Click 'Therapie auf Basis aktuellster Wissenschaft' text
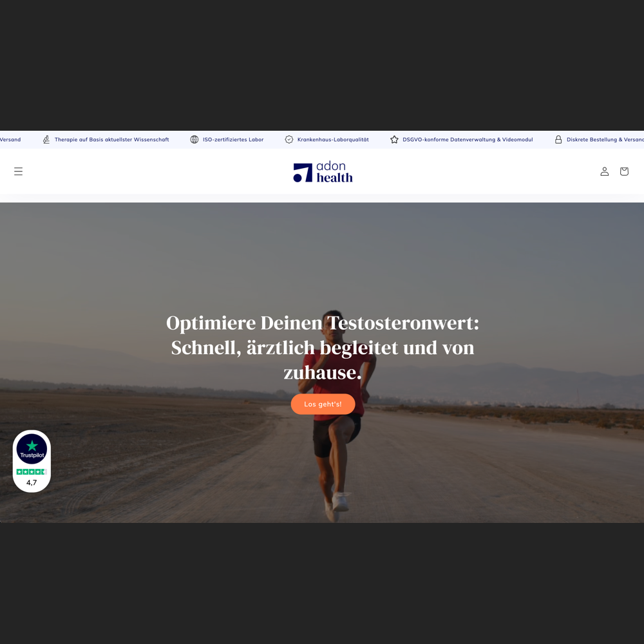644x644 pixels. [111, 140]
